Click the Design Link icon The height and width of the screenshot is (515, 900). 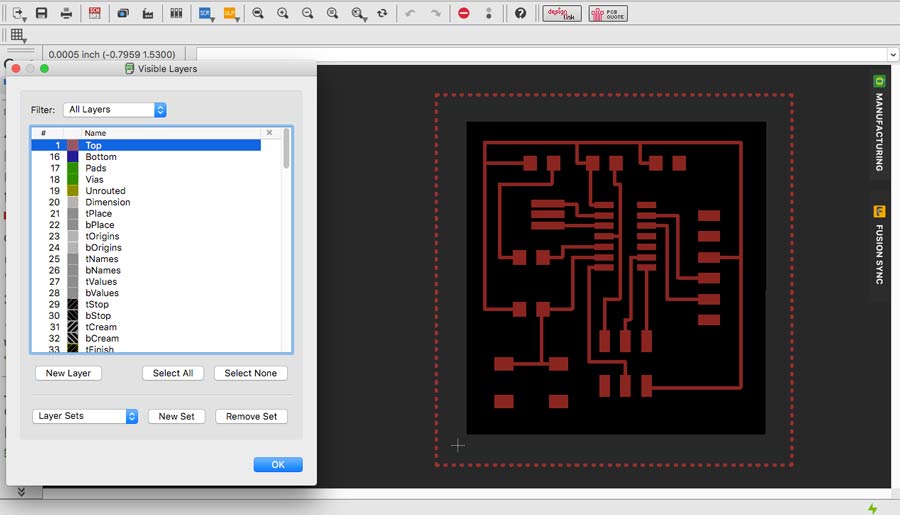pos(561,13)
